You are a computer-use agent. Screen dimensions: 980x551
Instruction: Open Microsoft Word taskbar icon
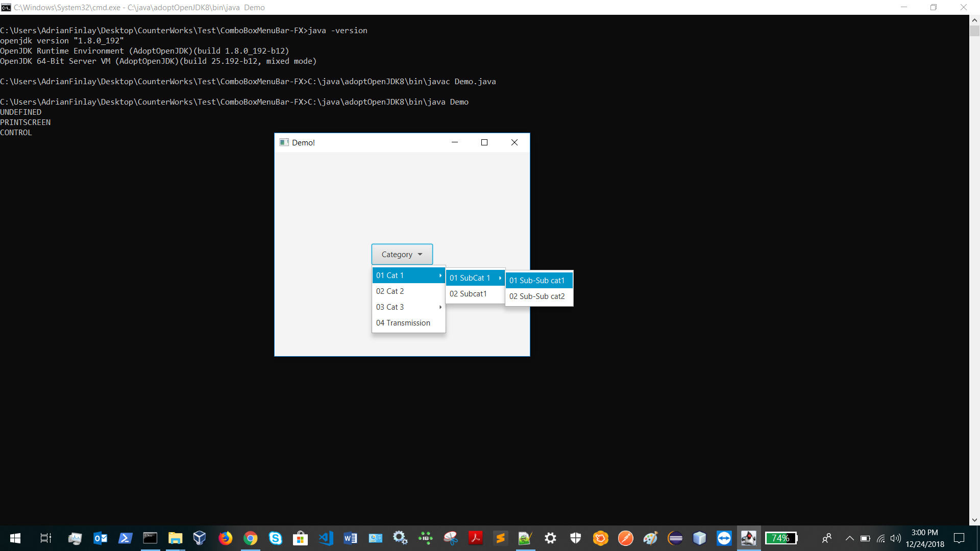point(350,538)
